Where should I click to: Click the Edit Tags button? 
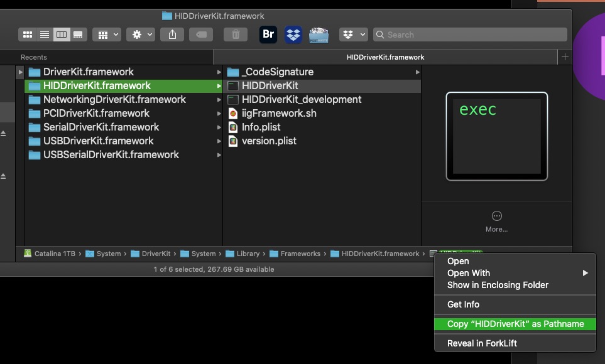click(201, 35)
